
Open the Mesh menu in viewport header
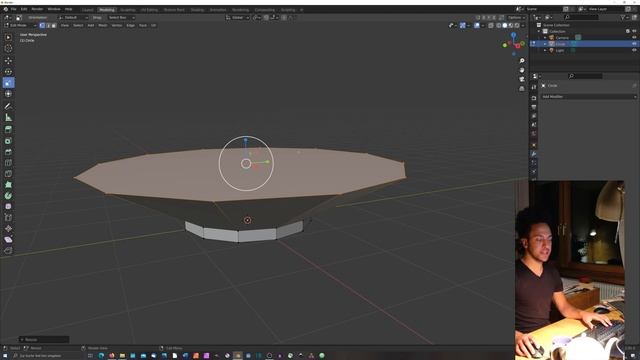pos(102,25)
